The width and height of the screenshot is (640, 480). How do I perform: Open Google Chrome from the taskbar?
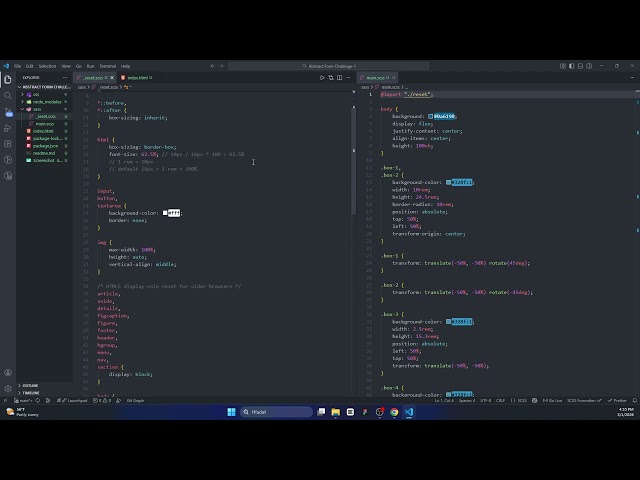point(394,412)
